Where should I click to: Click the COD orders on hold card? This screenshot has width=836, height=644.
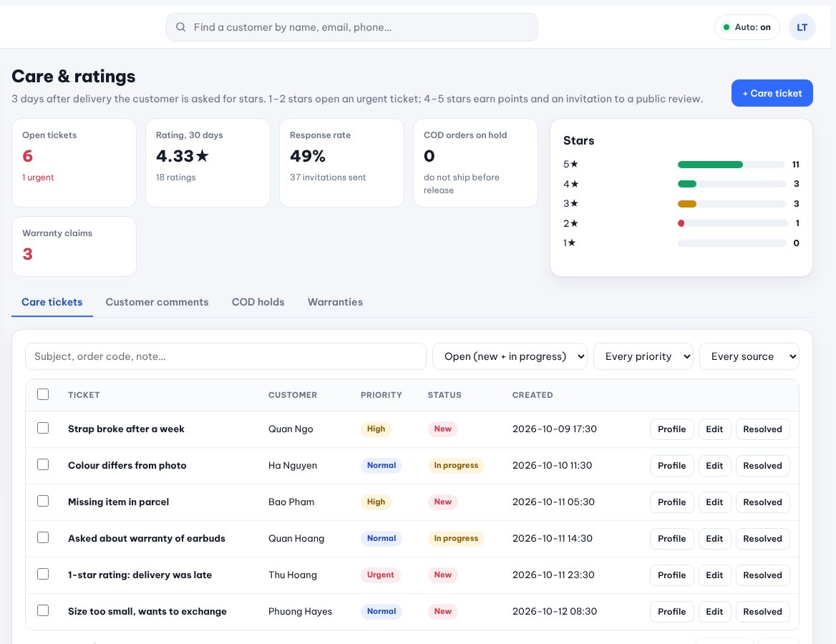475,162
